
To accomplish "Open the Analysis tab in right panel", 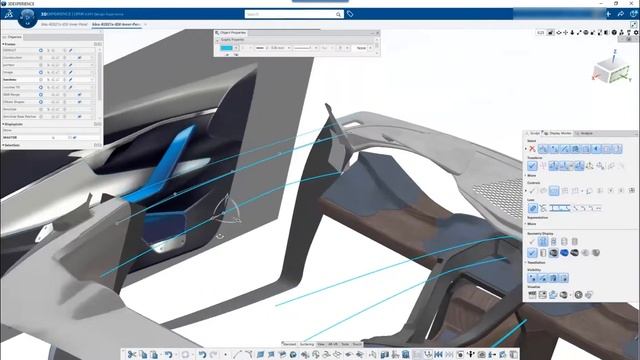I will click(584, 133).
